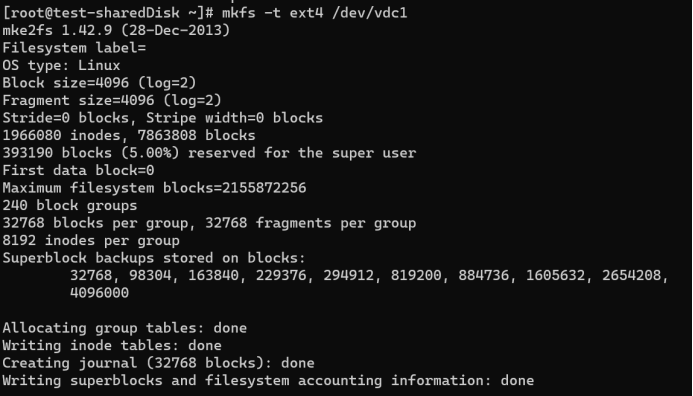
Task: Click the Creating journal (32768 blocks) line
Action: 158,363
